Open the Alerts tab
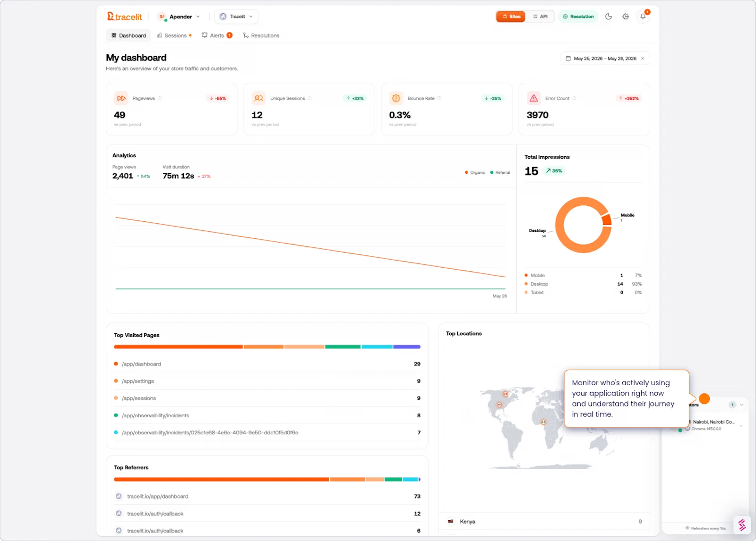756x541 pixels. pyautogui.click(x=217, y=35)
